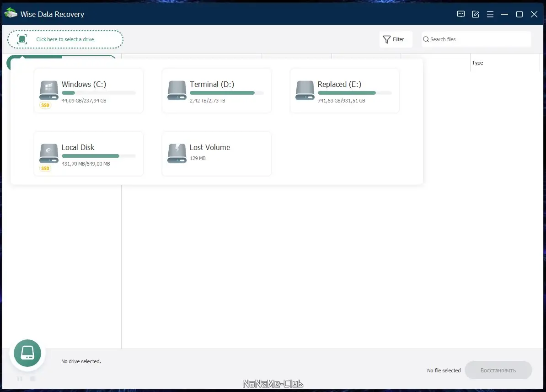
Task: Select the Lost Volume label
Action: pos(209,147)
